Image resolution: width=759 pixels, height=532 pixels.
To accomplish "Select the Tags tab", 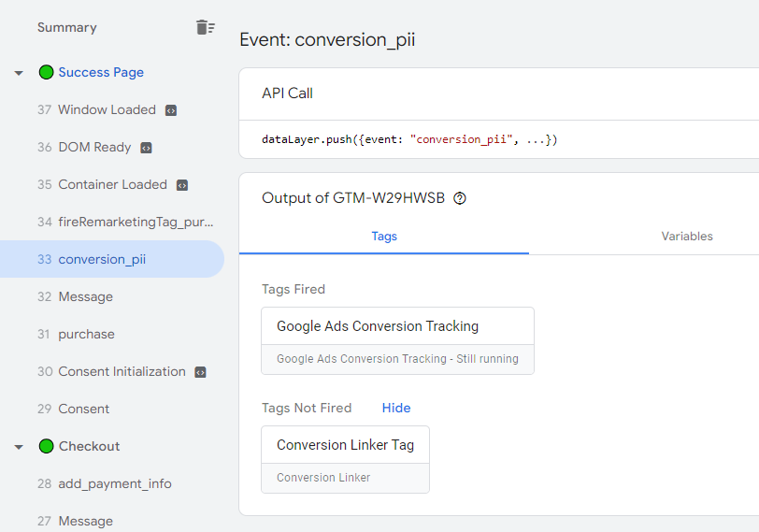I will (x=384, y=237).
